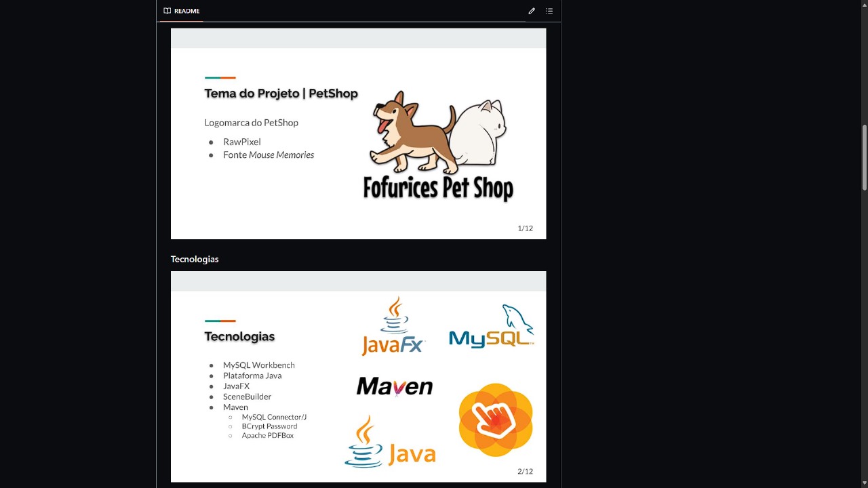The width and height of the screenshot is (868, 488).
Task: Click the 'Tema do Projeto | PetShop' title
Action: tap(281, 94)
